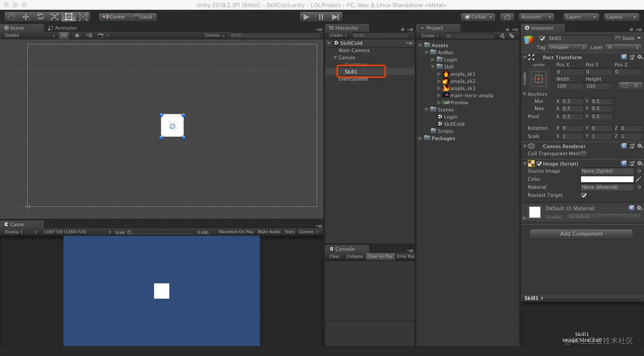The height and width of the screenshot is (356, 644).
Task: Open Canvas Renderer gear settings
Action: tap(640, 146)
